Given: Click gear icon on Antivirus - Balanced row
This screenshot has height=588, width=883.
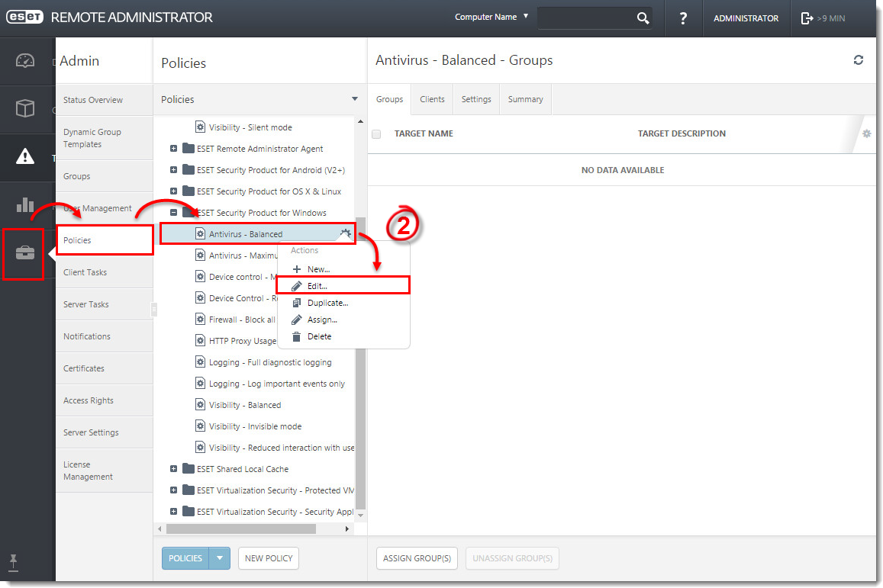Looking at the screenshot, I should [345, 233].
